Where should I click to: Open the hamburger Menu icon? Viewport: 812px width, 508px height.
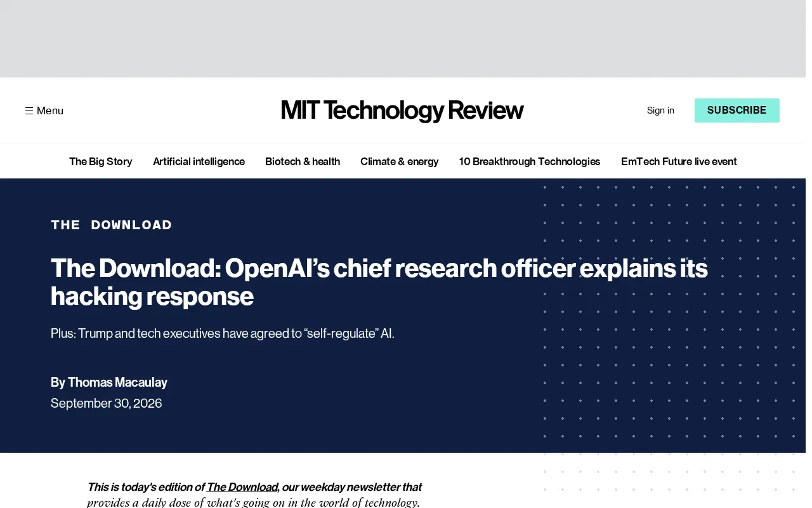click(x=29, y=110)
